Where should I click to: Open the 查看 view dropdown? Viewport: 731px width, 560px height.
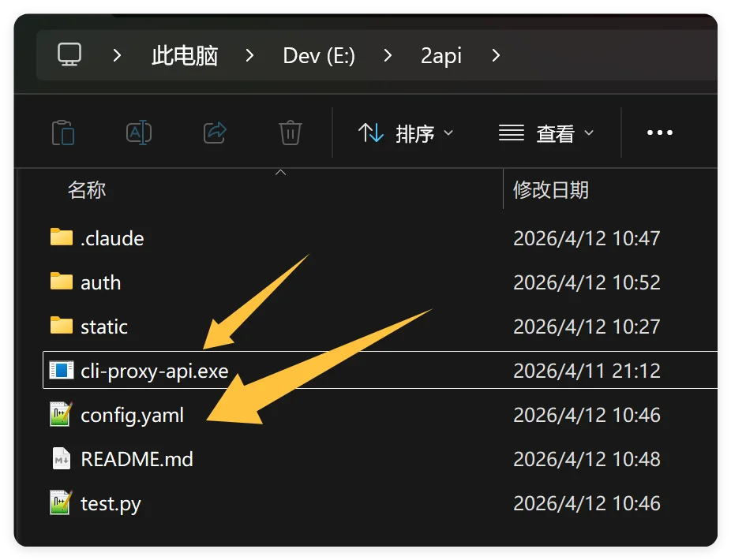(x=546, y=133)
